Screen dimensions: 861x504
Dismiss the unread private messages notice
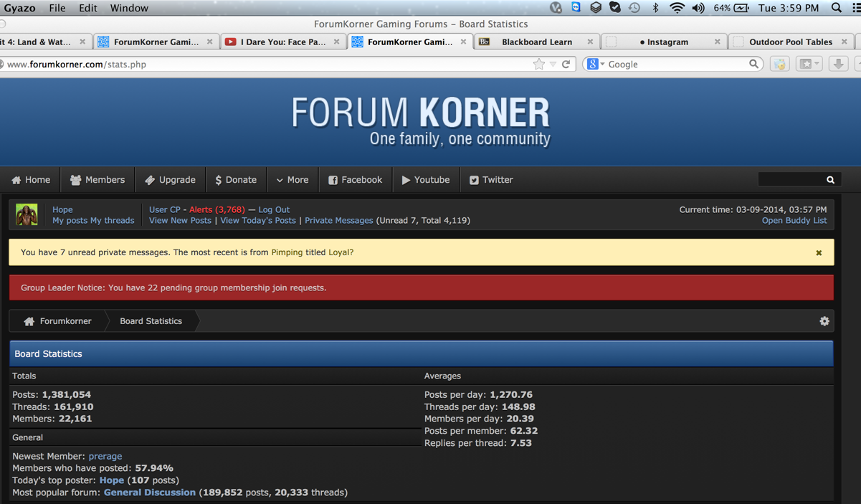(x=819, y=253)
